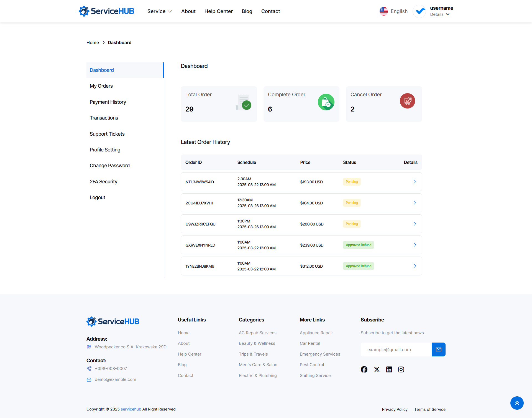The width and height of the screenshot is (532, 418).
Task: Click the order ID U9WJZRRCEFQU
Action: point(201,224)
